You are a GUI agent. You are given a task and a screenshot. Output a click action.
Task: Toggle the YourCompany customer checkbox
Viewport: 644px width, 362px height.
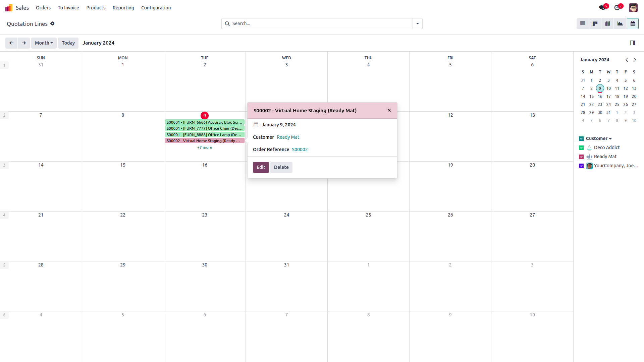[x=581, y=166]
